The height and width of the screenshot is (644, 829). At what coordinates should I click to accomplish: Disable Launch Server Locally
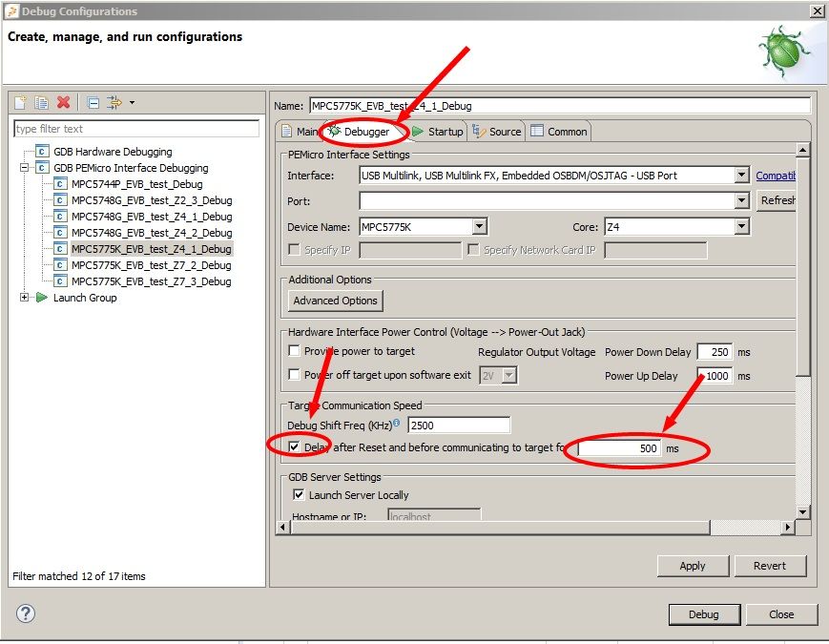click(299, 493)
